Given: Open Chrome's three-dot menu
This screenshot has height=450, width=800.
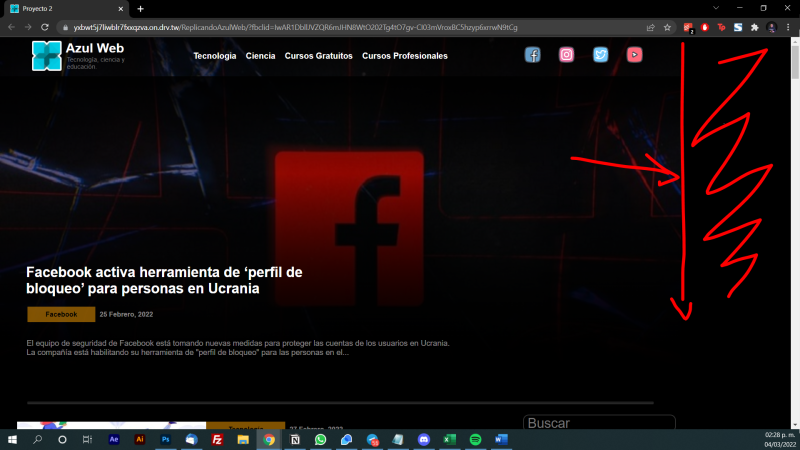Looking at the screenshot, I should [x=789, y=27].
